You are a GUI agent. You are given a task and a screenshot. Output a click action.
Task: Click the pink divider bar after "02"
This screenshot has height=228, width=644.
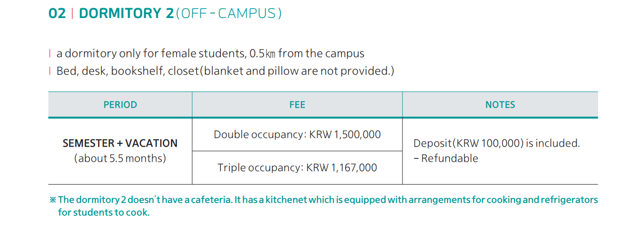click(72, 14)
